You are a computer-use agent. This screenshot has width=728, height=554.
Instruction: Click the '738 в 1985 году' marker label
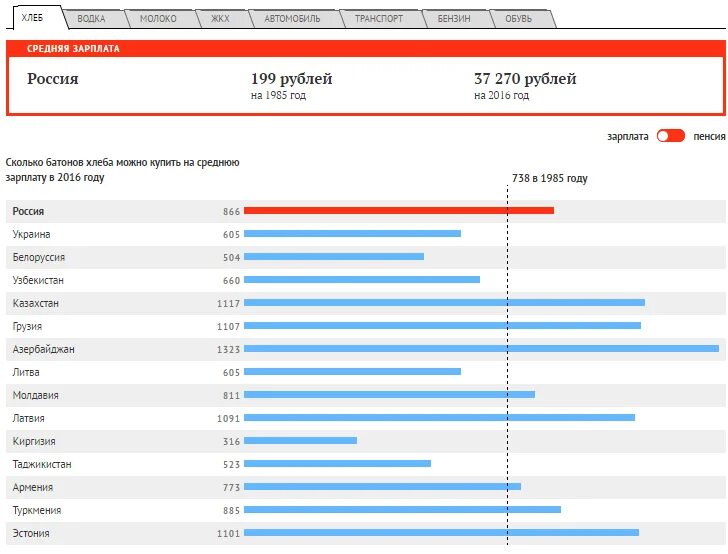(550, 178)
